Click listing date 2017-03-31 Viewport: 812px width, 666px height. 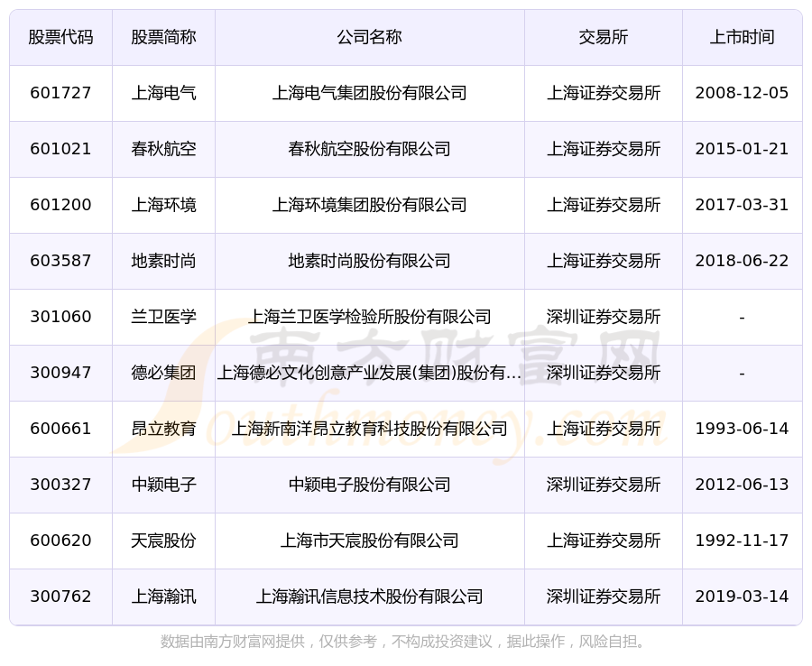pos(743,205)
